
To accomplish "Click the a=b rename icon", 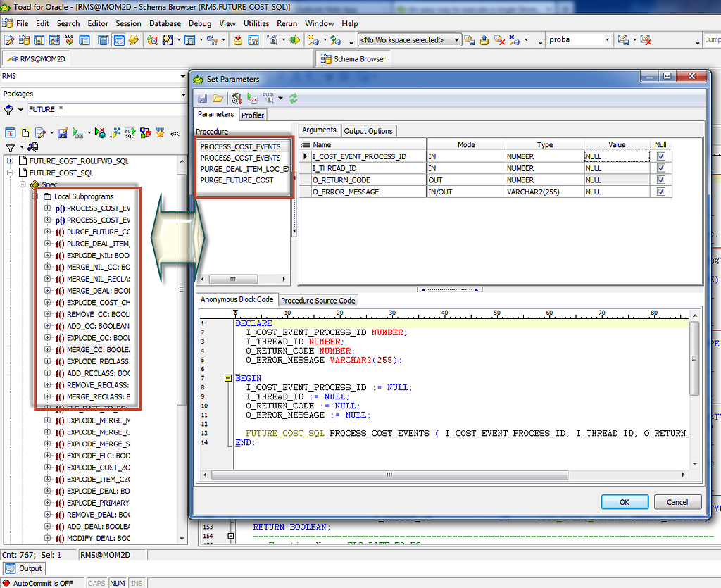I will (x=176, y=132).
